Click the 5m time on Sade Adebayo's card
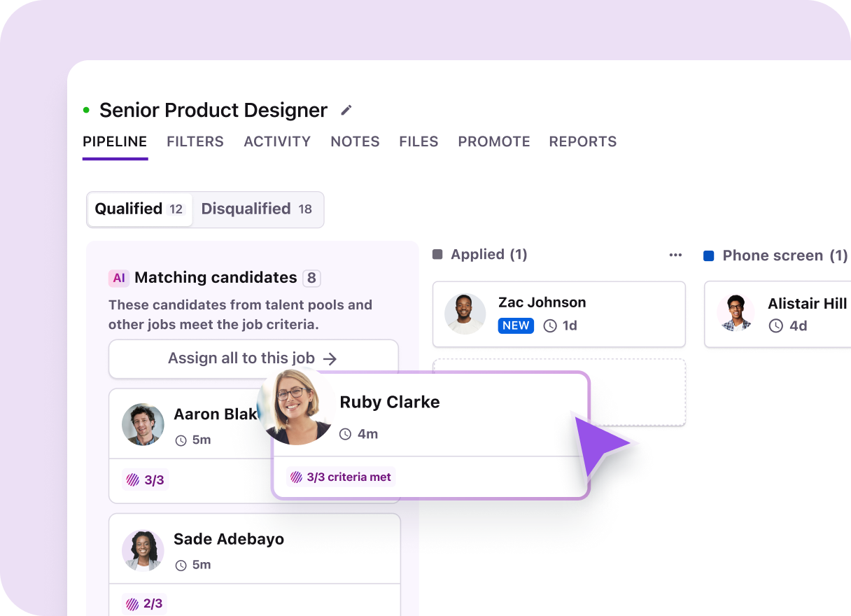Image resolution: width=851 pixels, height=616 pixels. (202, 565)
